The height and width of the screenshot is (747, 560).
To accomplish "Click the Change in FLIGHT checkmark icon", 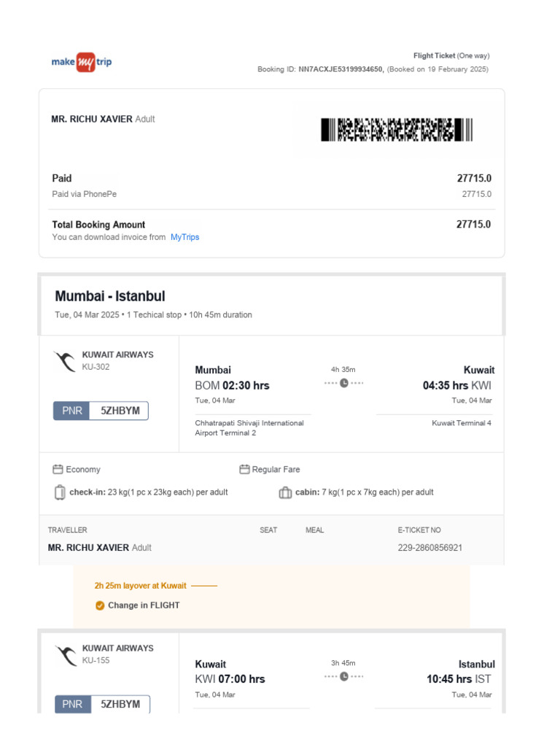I will pos(100,605).
